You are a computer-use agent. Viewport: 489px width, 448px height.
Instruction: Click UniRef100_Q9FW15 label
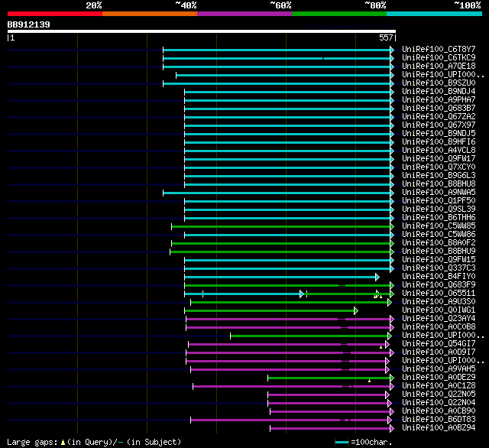click(439, 260)
